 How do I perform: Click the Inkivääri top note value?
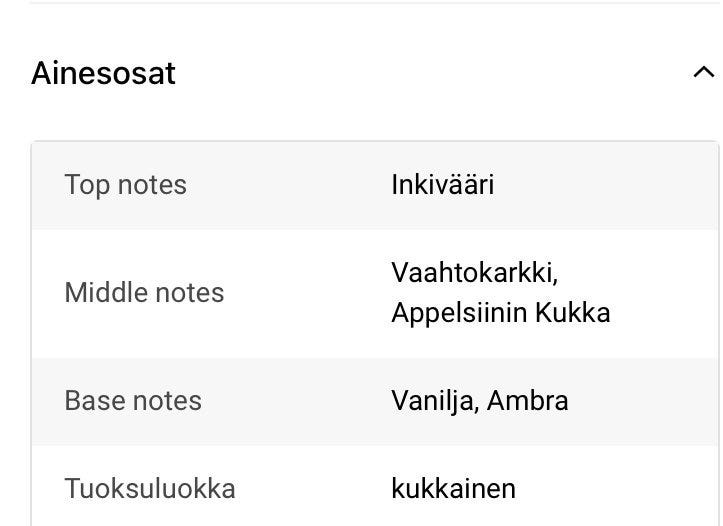(442, 185)
